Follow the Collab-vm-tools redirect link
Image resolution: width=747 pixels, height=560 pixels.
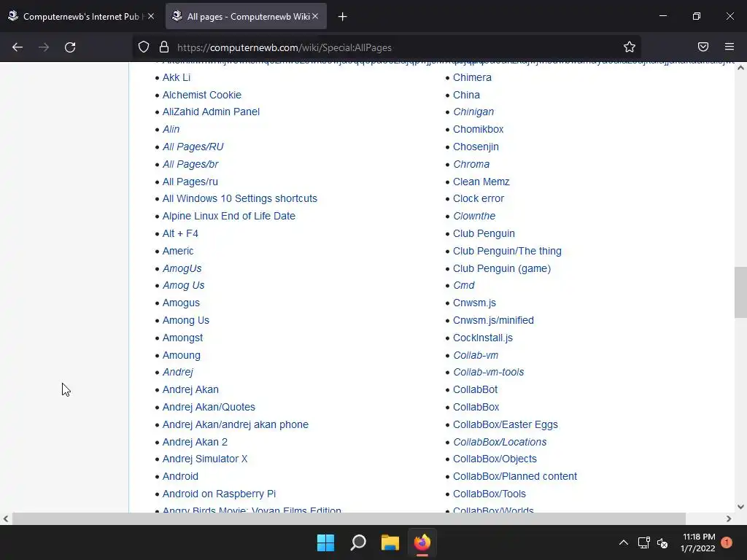(489, 373)
